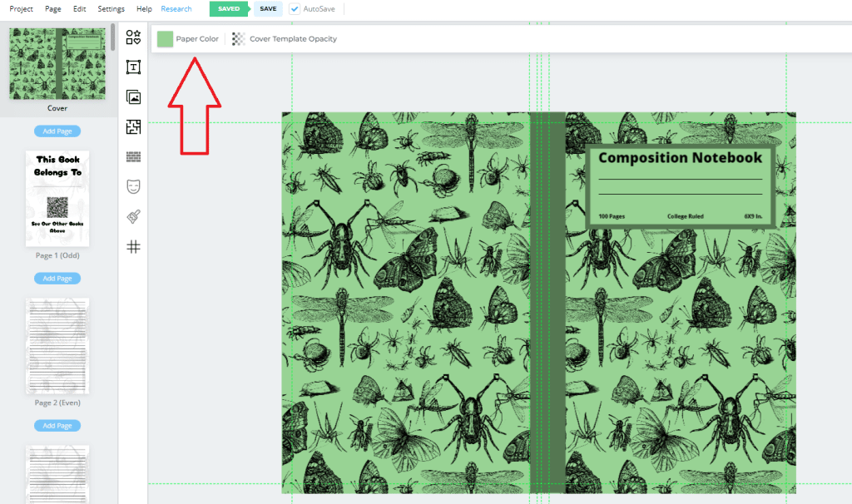Screen dimensions: 852x504
Task: Open the maze puzzle tool
Action: (133, 126)
